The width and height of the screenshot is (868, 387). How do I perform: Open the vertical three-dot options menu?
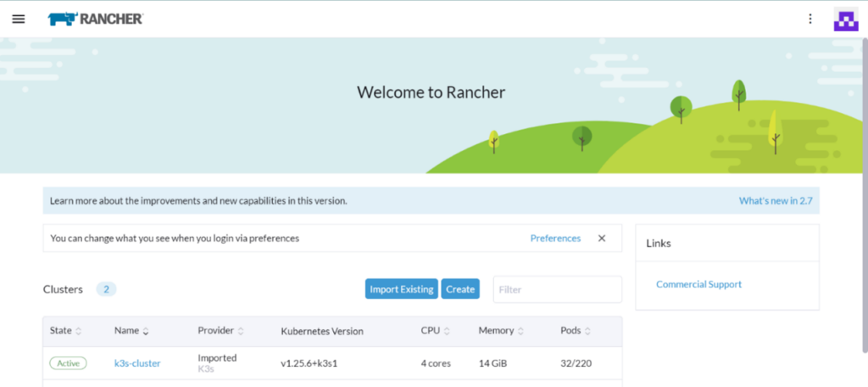pos(810,19)
